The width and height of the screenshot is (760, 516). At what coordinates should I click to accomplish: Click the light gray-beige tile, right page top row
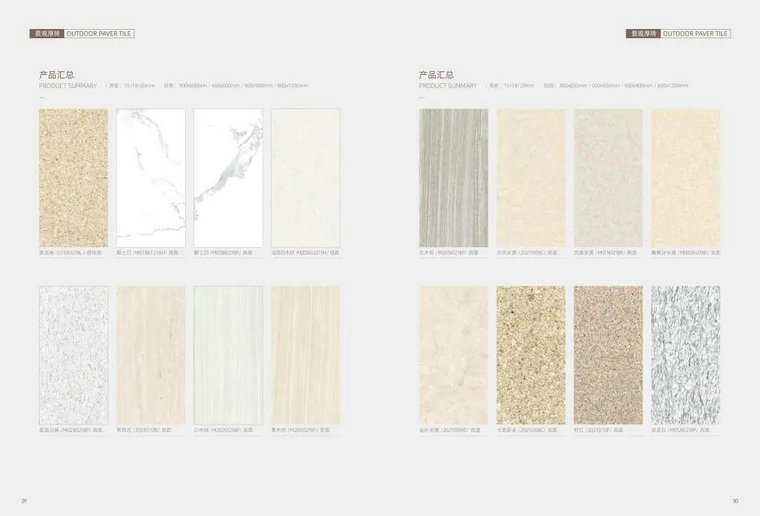tap(608, 177)
